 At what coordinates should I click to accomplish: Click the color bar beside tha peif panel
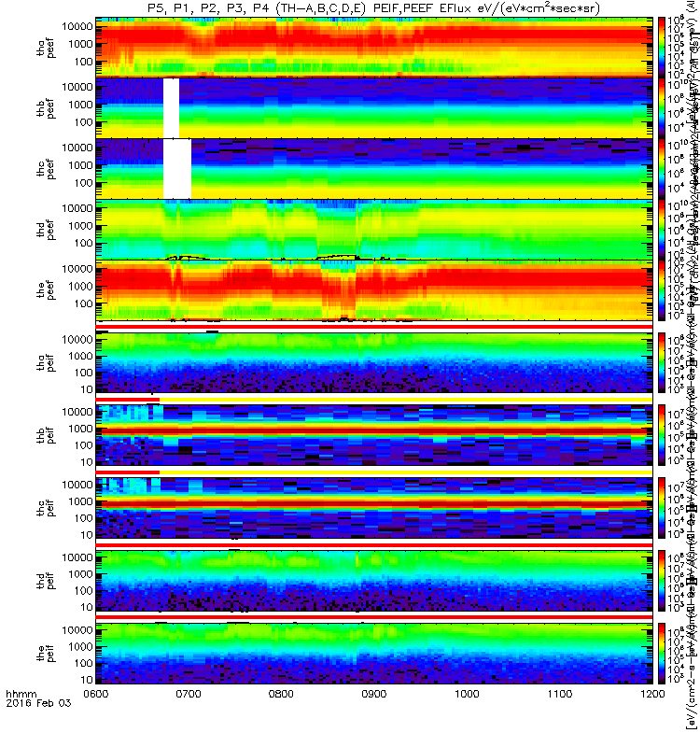coord(662,362)
